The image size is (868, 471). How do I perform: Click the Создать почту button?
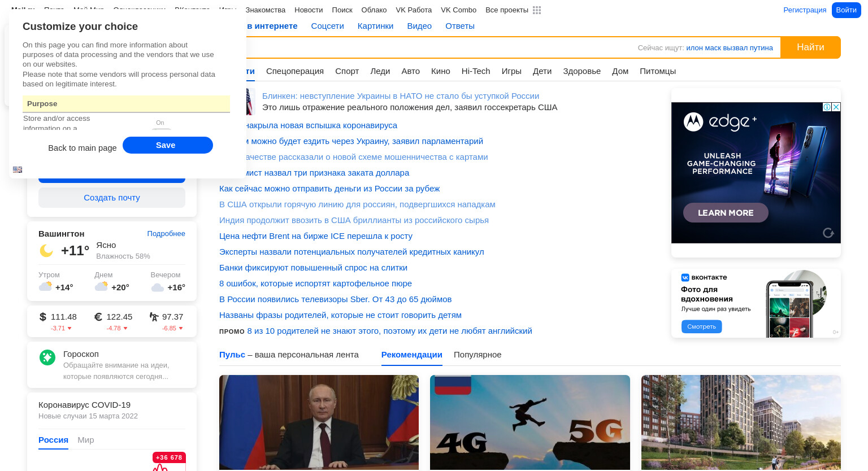pyautogui.click(x=112, y=198)
